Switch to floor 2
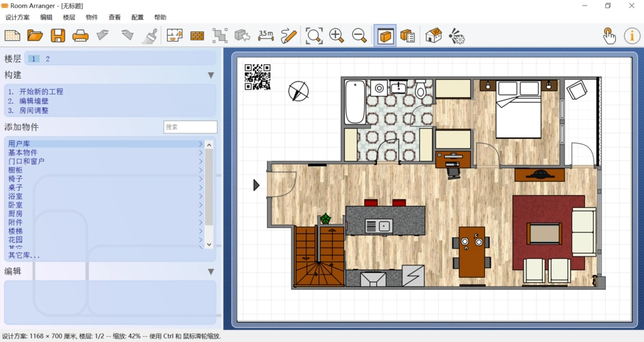Viewport: 644px width, 342px height. pyautogui.click(x=48, y=59)
